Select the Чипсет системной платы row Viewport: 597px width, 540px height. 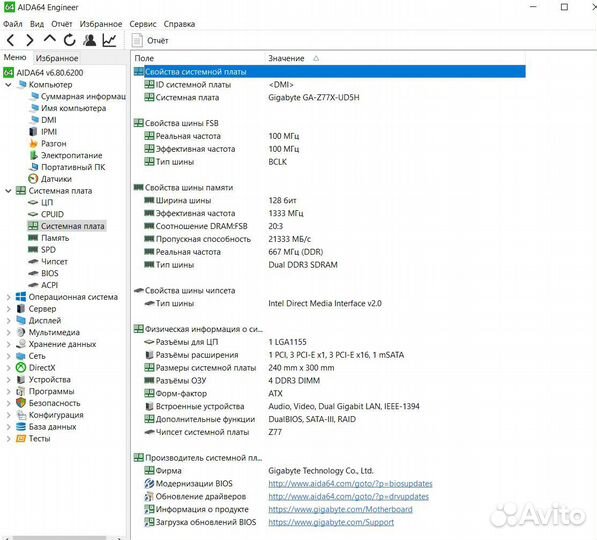point(329,432)
